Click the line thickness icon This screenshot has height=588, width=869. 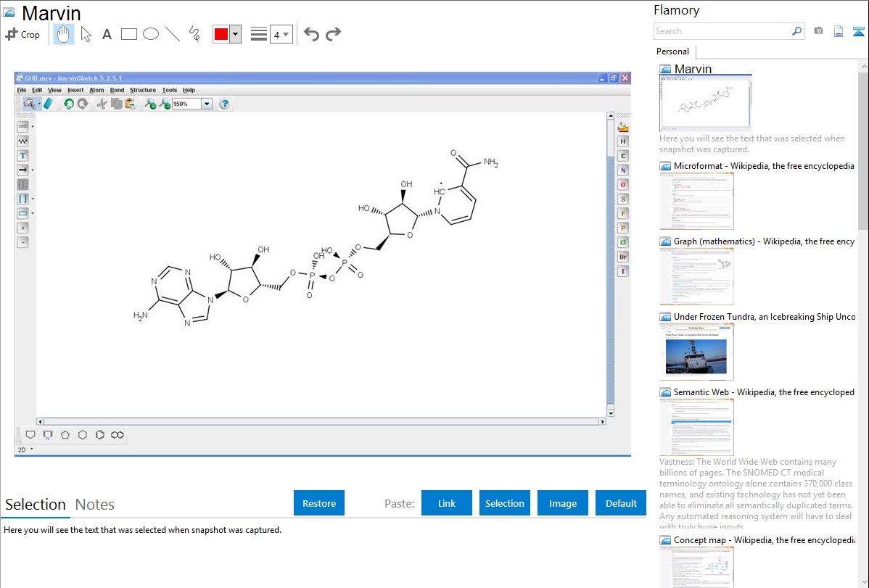[258, 34]
